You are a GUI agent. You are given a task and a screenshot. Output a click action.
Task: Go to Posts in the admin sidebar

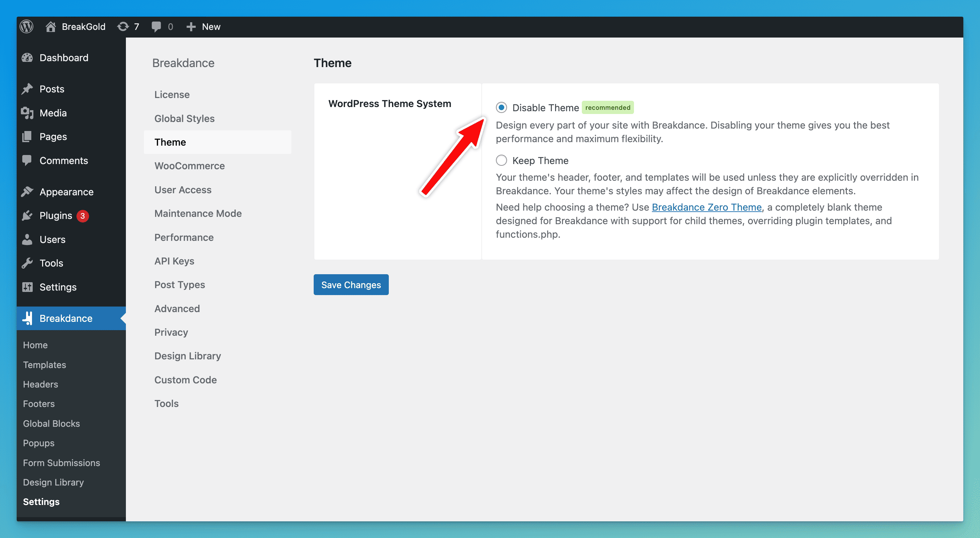71,89
